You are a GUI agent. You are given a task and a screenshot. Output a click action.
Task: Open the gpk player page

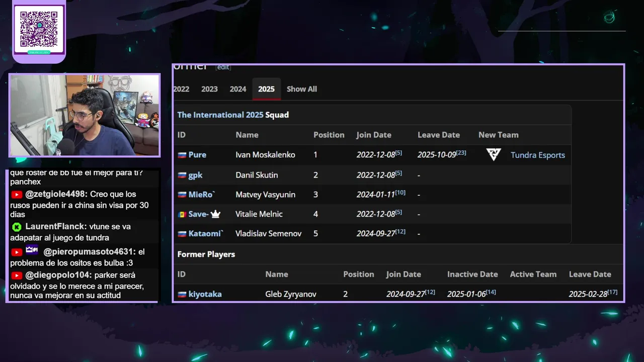coord(195,175)
